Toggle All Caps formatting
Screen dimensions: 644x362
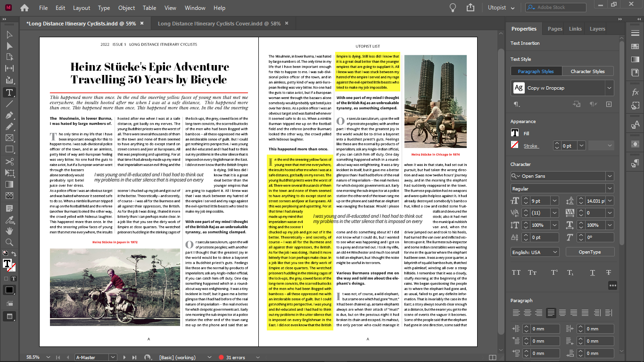point(517,272)
